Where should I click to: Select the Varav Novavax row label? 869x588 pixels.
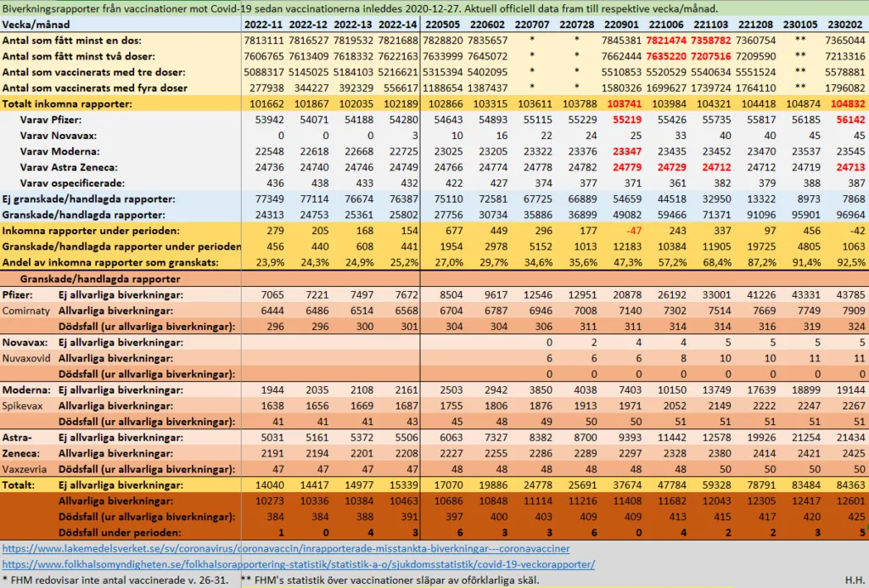tap(59, 136)
